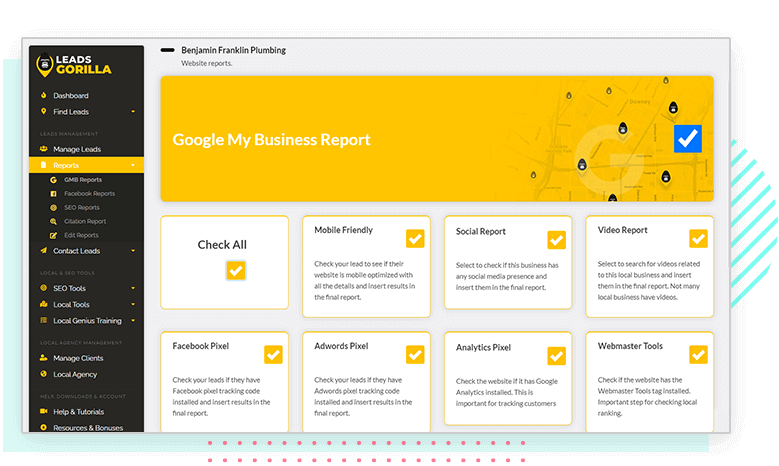This screenshot has width=779, height=466.
Task: Expand the Find Leads dropdown arrow
Action: (133, 112)
